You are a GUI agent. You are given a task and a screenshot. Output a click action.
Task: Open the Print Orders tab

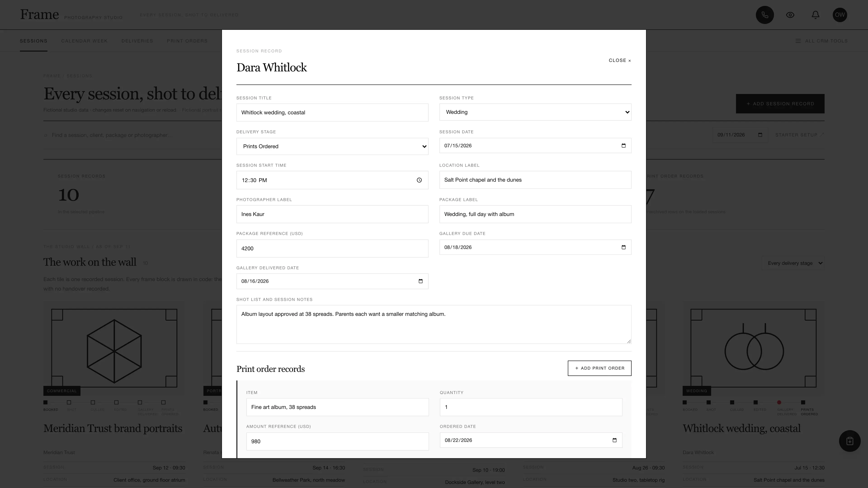pos(187,41)
